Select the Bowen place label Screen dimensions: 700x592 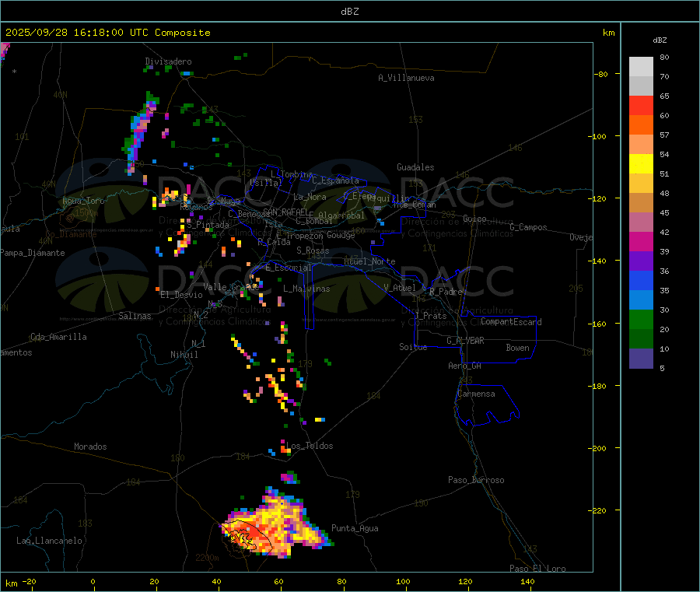[517, 348]
